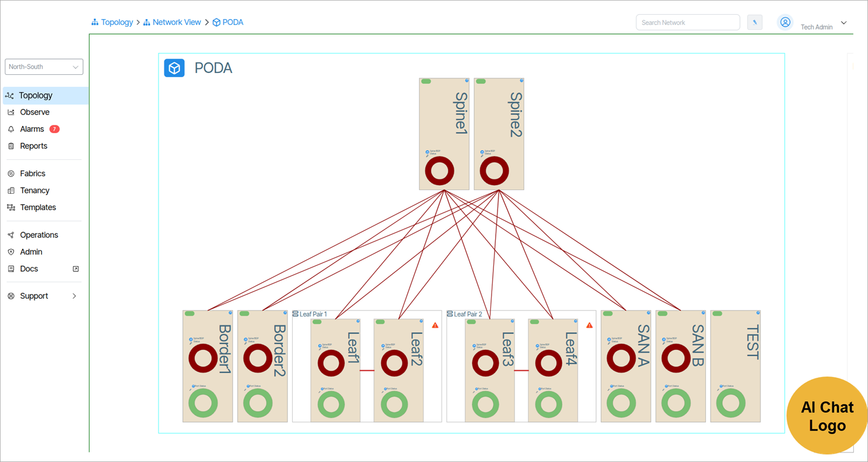868x462 pixels.
Task: Click the TEST node port status ring
Action: pos(730,403)
